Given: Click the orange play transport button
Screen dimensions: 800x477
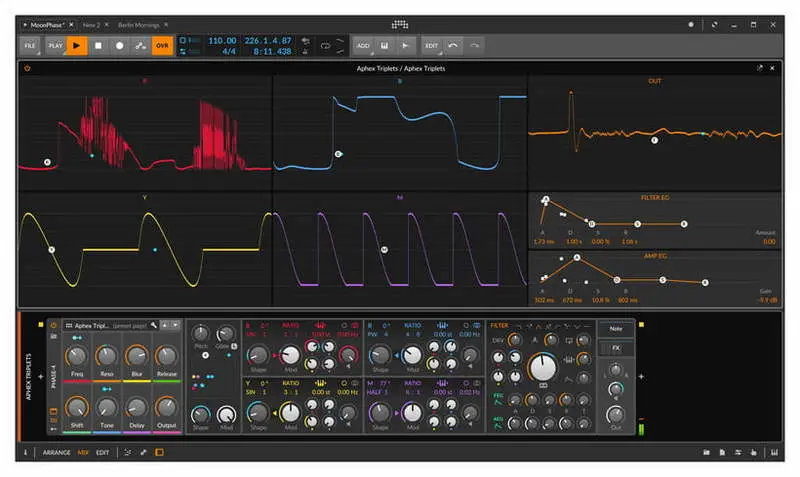Looking at the screenshot, I should tap(78, 45).
